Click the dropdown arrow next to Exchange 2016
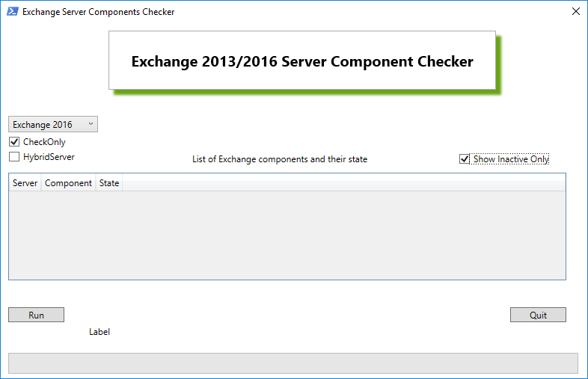Image resolution: width=588 pixels, height=379 pixels. tap(91, 124)
